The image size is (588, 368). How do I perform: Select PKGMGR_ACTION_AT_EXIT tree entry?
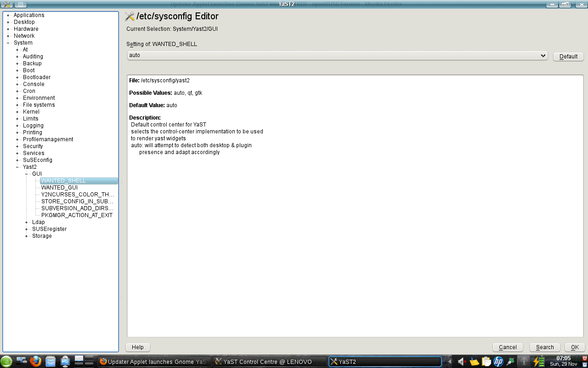(x=77, y=215)
